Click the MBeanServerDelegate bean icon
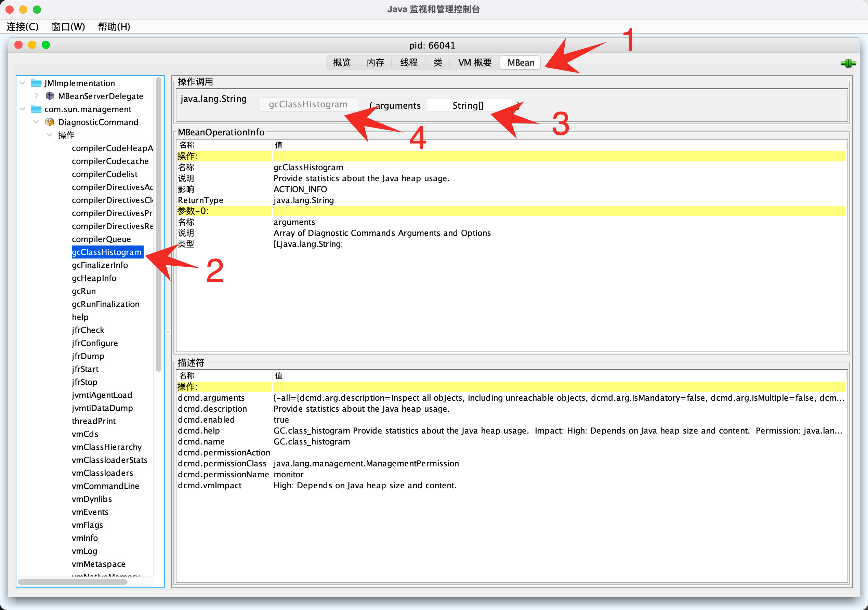This screenshot has height=610, width=868. [50, 96]
